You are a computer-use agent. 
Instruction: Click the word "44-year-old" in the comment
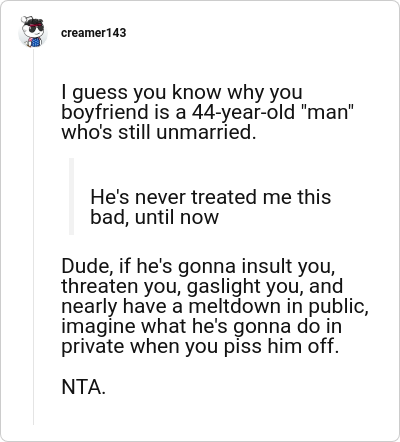[x=243, y=112]
